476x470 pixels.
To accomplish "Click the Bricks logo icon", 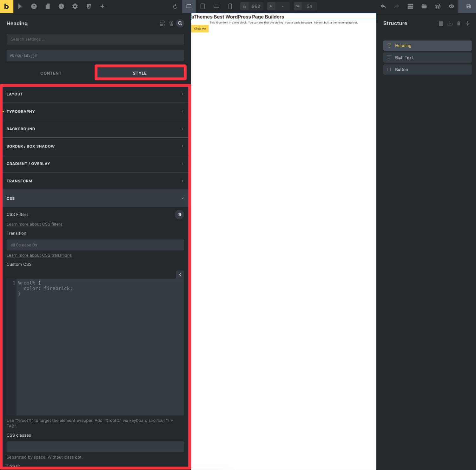I will pyautogui.click(x=6, y=6).
